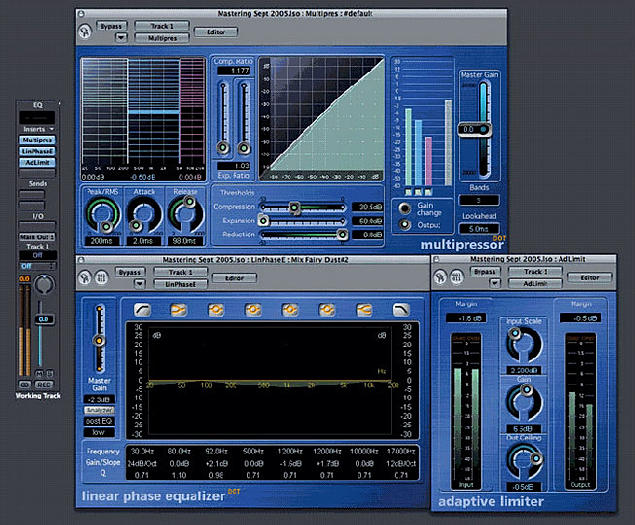Screen dimensions: 635x525
Task: Open the Multipres insert slot on channel strip
Action: point(37,140)
